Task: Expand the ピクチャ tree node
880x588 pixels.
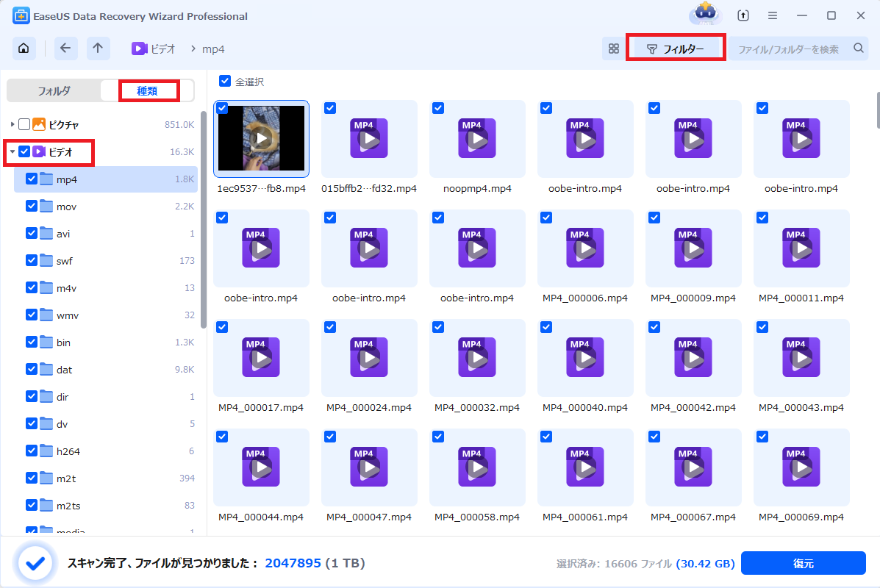Action: pos(12,124)
